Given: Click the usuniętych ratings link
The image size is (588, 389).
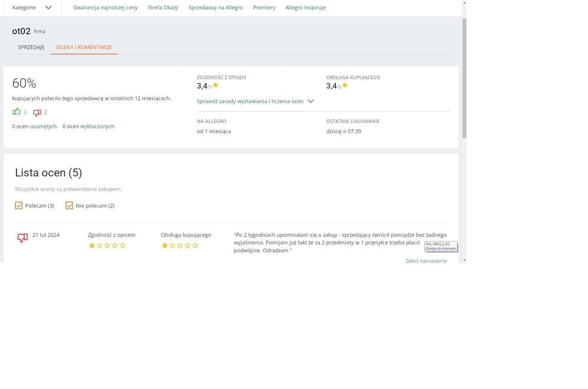Looking at the screenshot, I should [x=43, y=126].
